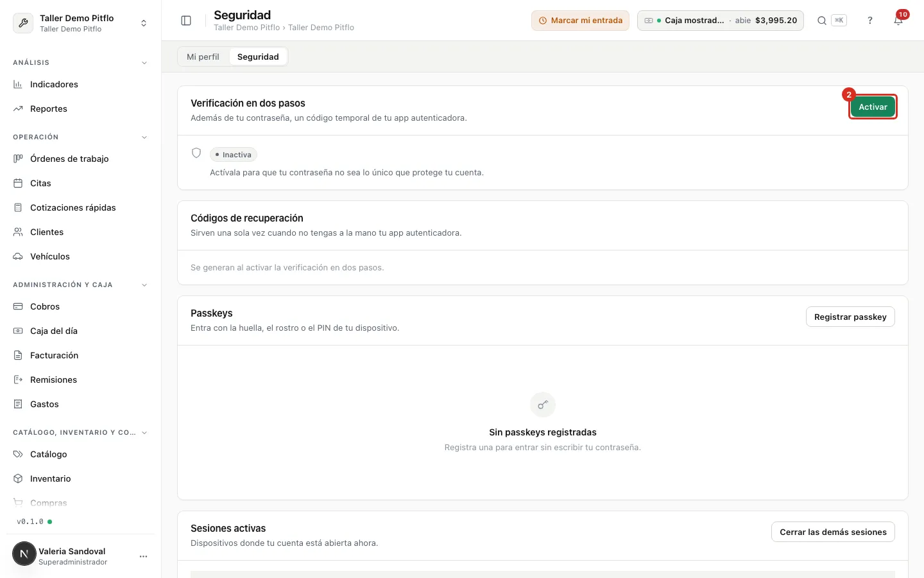Screen dimensions: 924x578
Task: Open user options three-dots menu
Action: pyautogui.click(x=144, y=556)
